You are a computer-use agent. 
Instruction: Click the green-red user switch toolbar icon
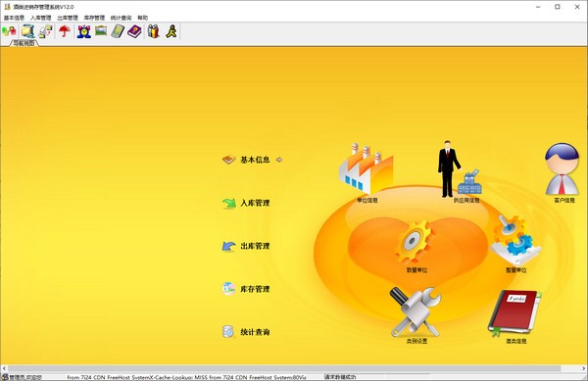point(9,31)
